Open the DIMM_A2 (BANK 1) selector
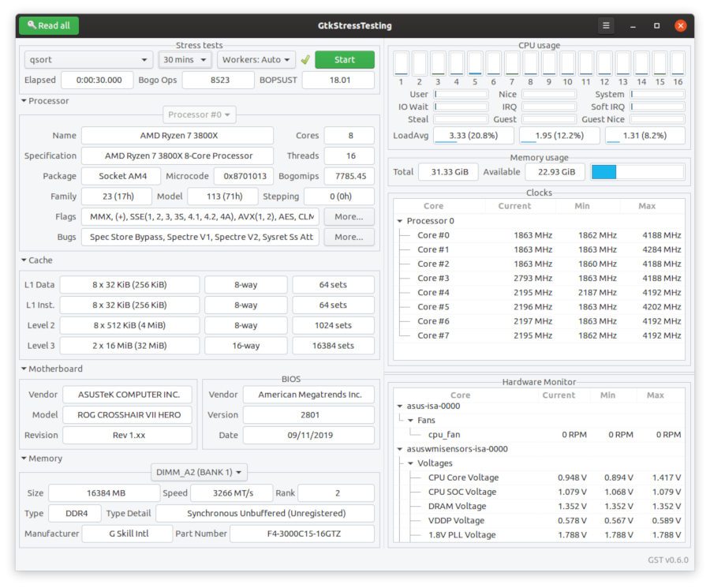The image size is (710, 588). pyautogui.click(x=199, y=472)
